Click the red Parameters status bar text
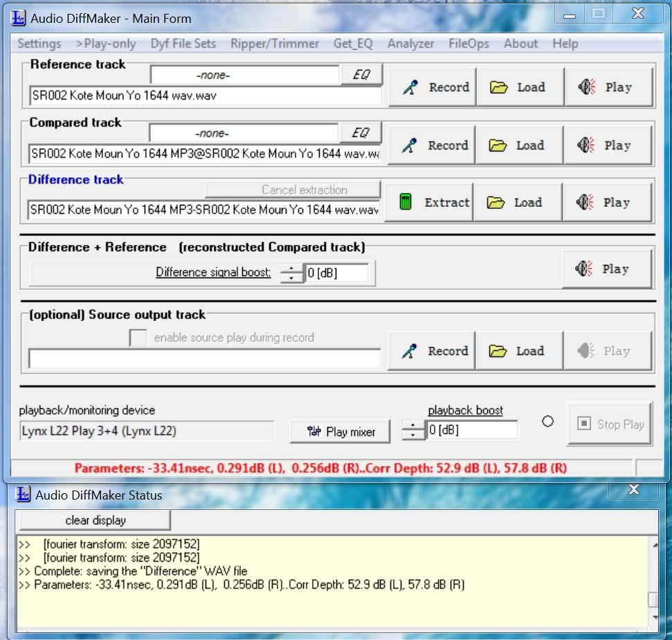The height and width of the screenshot is (640, 672). pos(320,468)
